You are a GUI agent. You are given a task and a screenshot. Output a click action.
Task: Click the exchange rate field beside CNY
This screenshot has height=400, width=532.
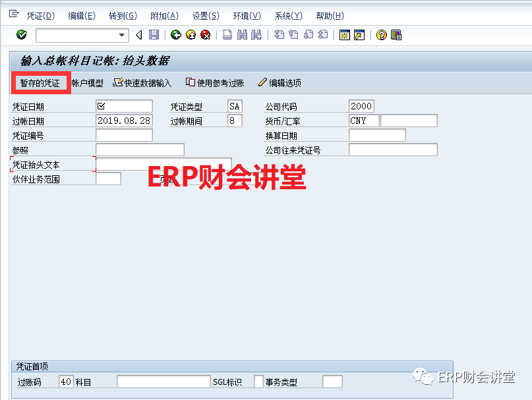409,121
